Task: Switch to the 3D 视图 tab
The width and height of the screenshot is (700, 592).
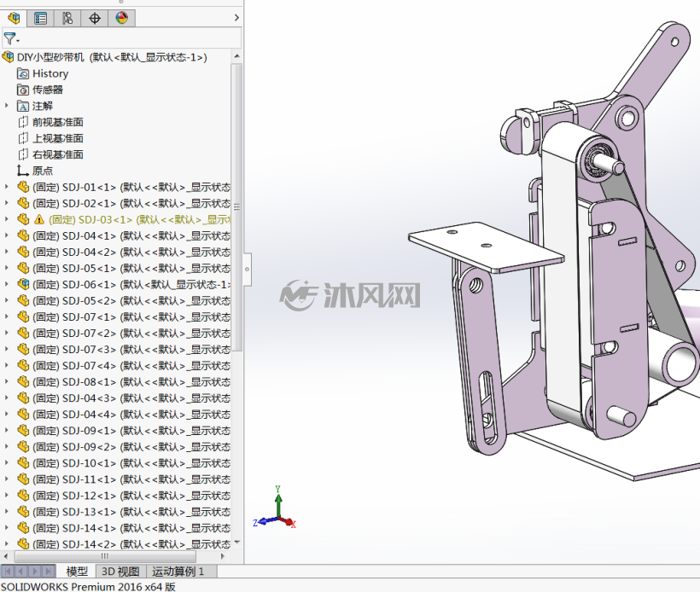Action: pos(120,572)
